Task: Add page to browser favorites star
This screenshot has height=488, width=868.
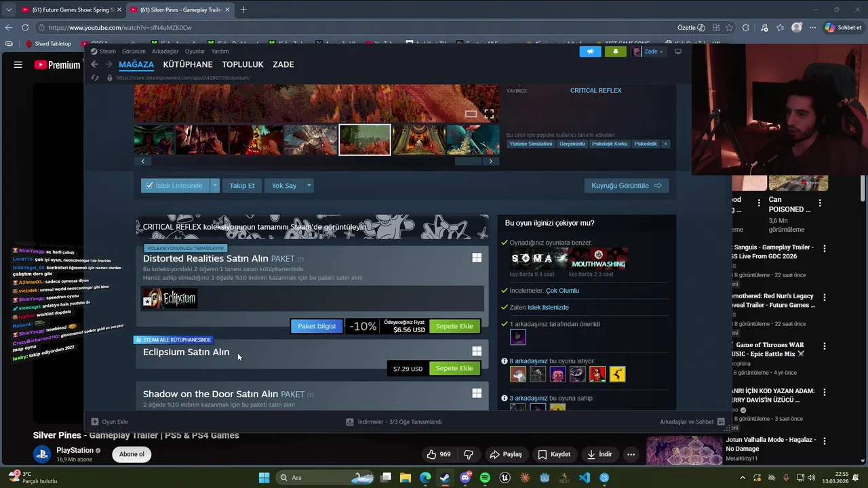Action: click(x=729, y=28)
